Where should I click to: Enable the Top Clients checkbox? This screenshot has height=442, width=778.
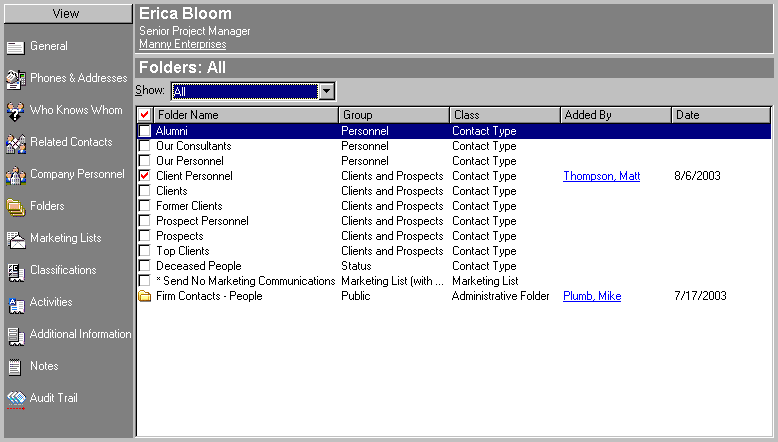(x=145, y=251)
